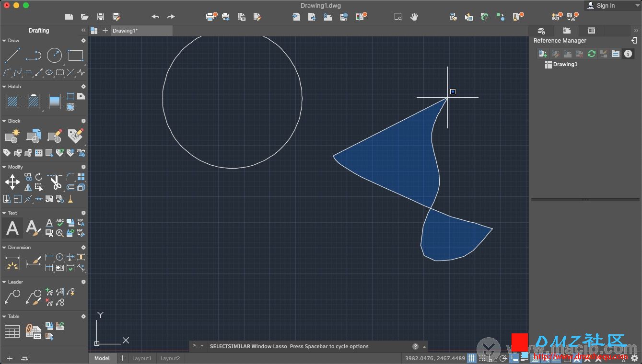Collapse the Draw panel section
642x364 pixels.
pos(4,41)
